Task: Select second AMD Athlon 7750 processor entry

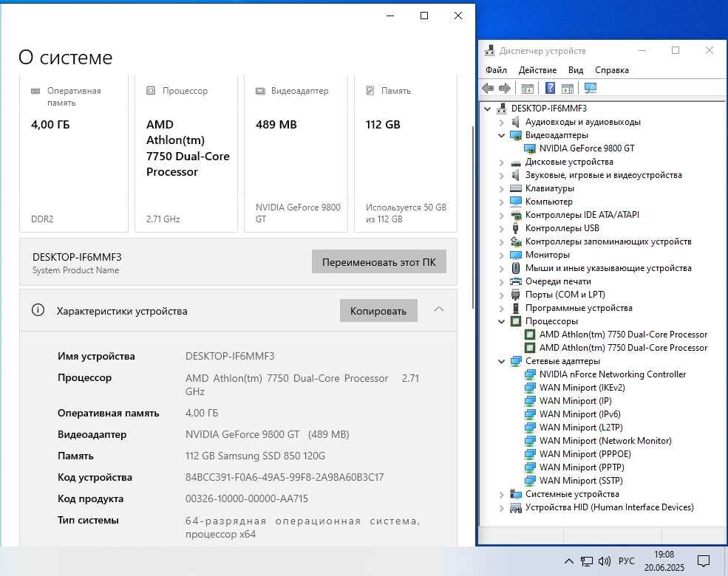Action: pos(623,348)
